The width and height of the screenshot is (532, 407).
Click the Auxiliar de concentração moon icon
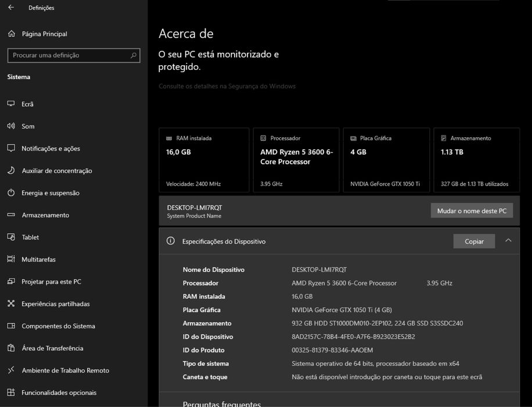11,170
